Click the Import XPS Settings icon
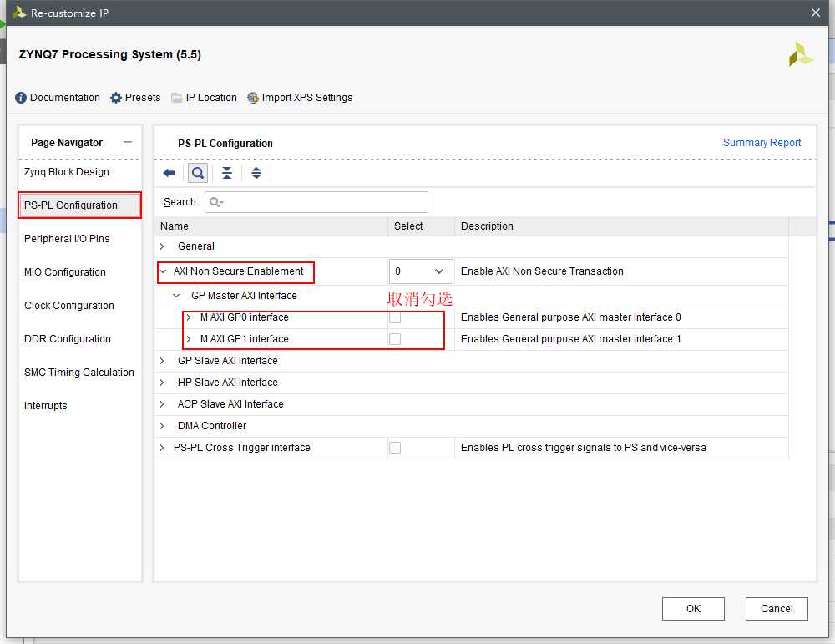 (253, 98)
